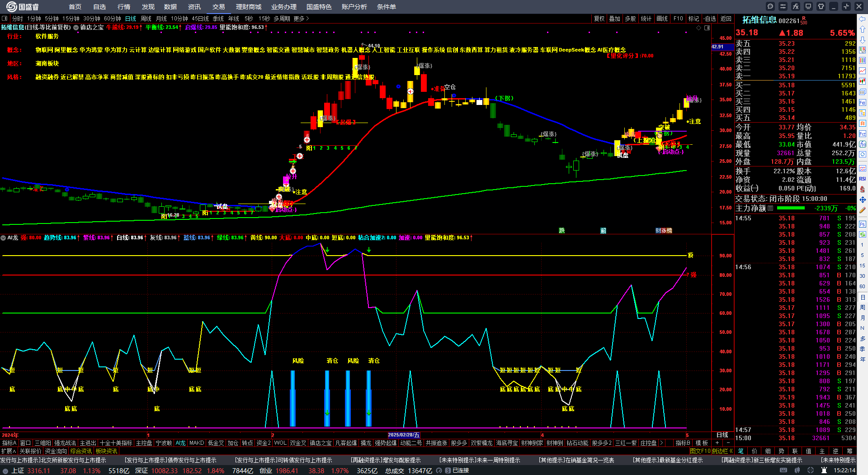This screenshot has width=868, height=475.
Task: Click the left arrow back icon in right sidebar
Action: pos(863,19)
